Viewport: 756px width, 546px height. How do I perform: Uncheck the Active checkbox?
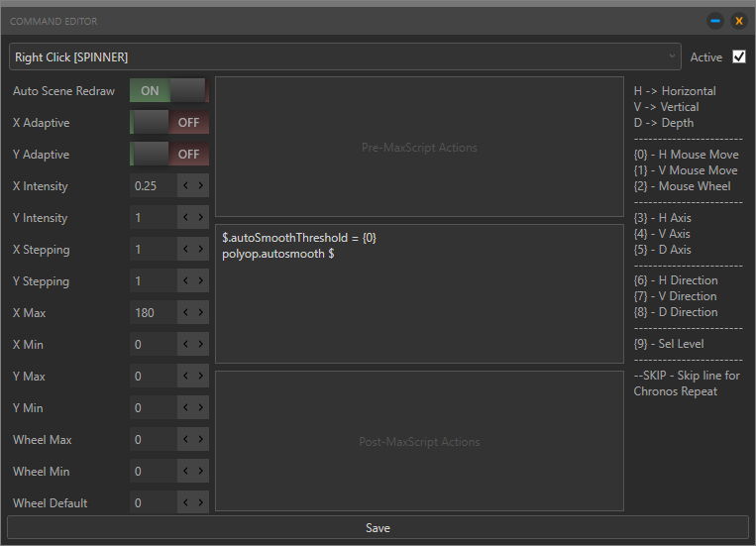738,56
